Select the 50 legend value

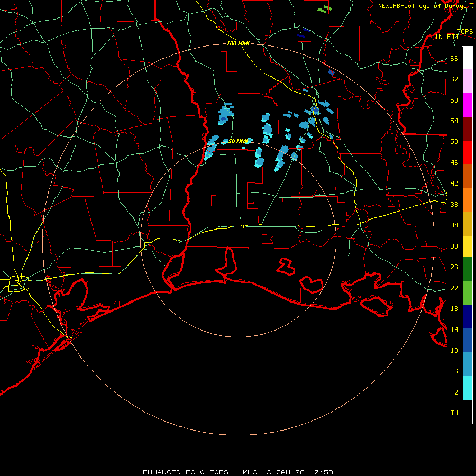[454, 142]
